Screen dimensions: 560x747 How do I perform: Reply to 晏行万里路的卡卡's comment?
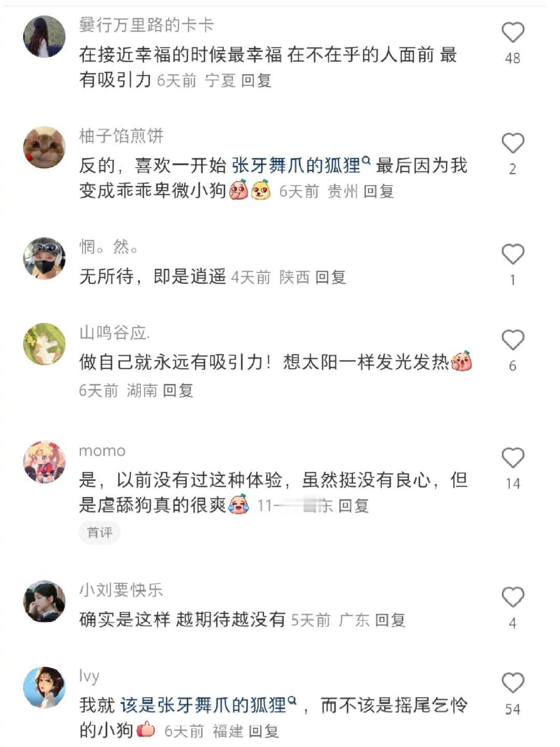257,80
